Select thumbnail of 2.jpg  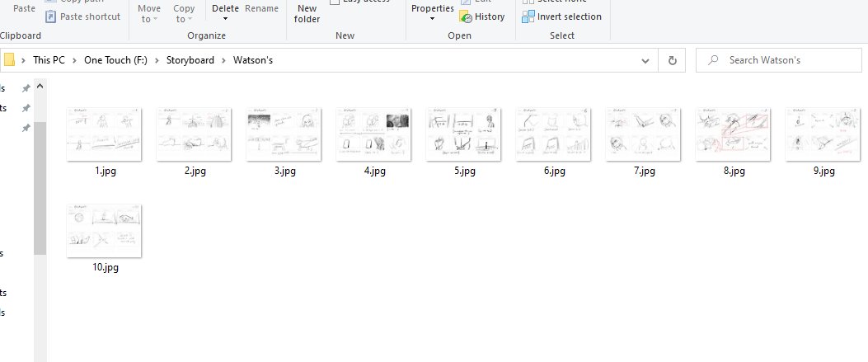pyautogui.click(x=194, y=134)
